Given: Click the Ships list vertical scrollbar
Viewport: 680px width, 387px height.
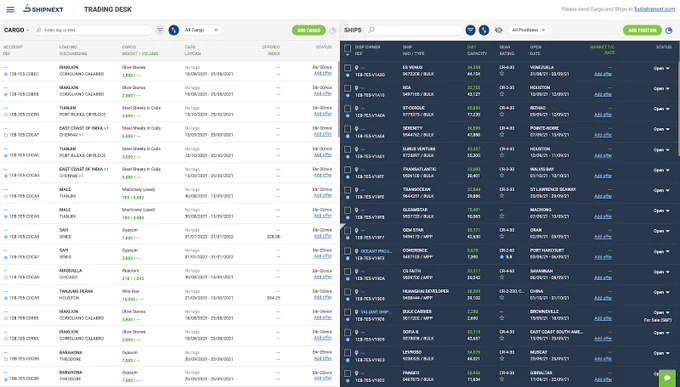Looking at the screenshot, I should [x=678, y=108].
